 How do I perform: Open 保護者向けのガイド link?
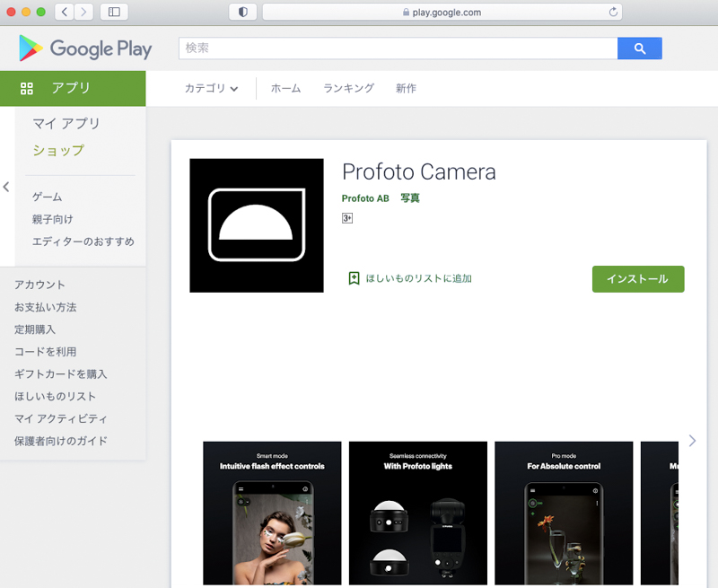coord(60,441)
